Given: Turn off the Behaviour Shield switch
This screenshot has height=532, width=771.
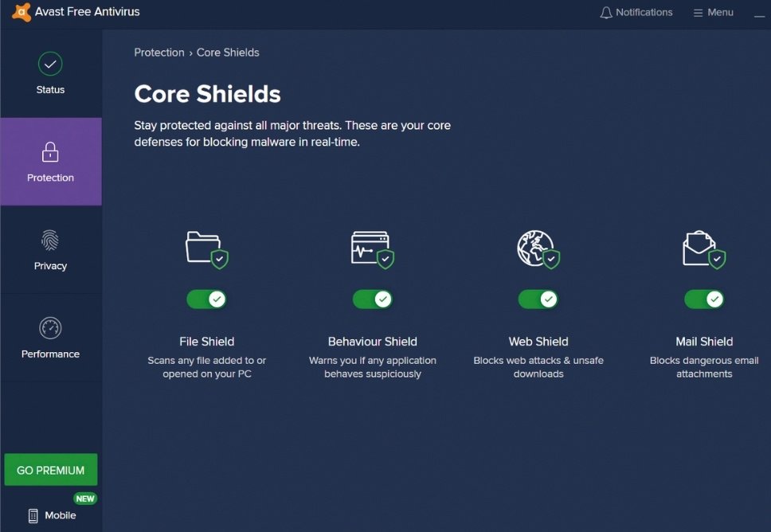Looking at the screenshot, I should 373,299.
